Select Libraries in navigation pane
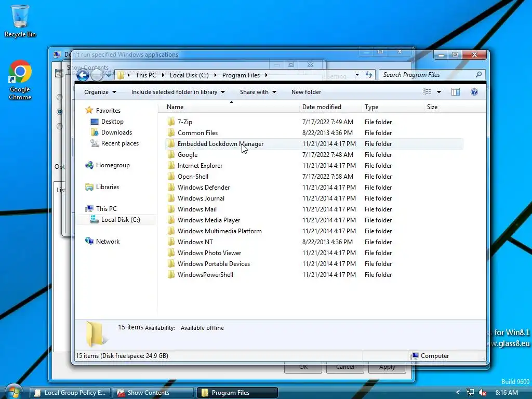This screenshot has width=532, height=399. click(102, 187)
